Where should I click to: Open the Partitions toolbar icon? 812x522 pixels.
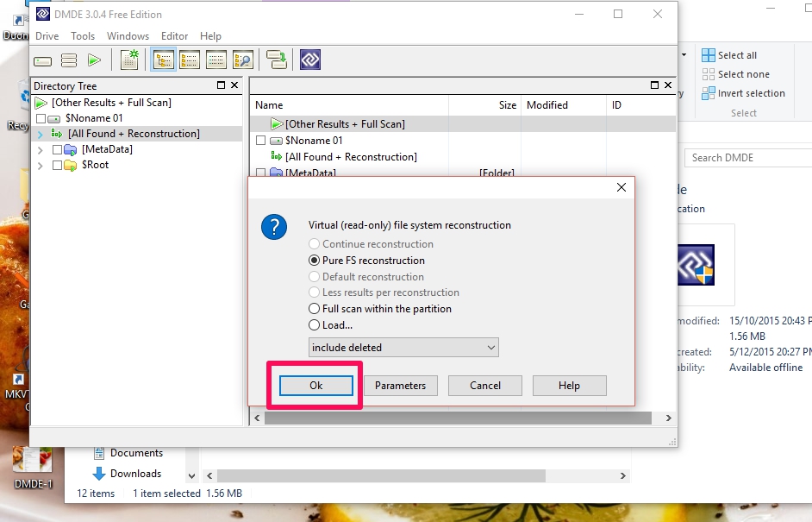[x=69, y=60]
